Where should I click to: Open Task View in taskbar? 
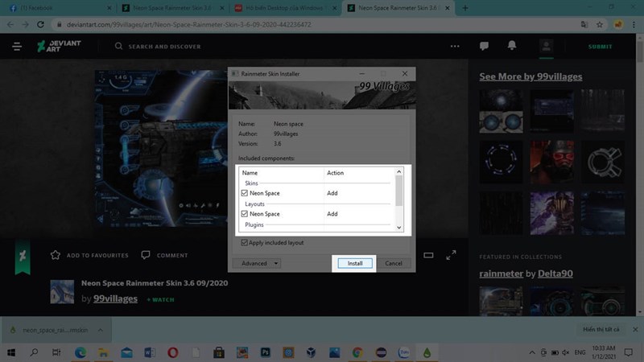(x=56, y=352)
